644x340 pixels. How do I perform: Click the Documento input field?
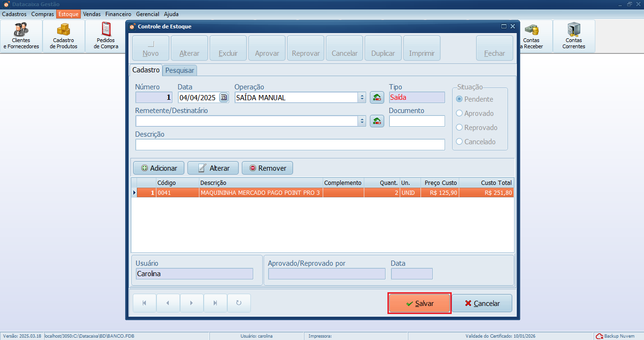[416, 121]
